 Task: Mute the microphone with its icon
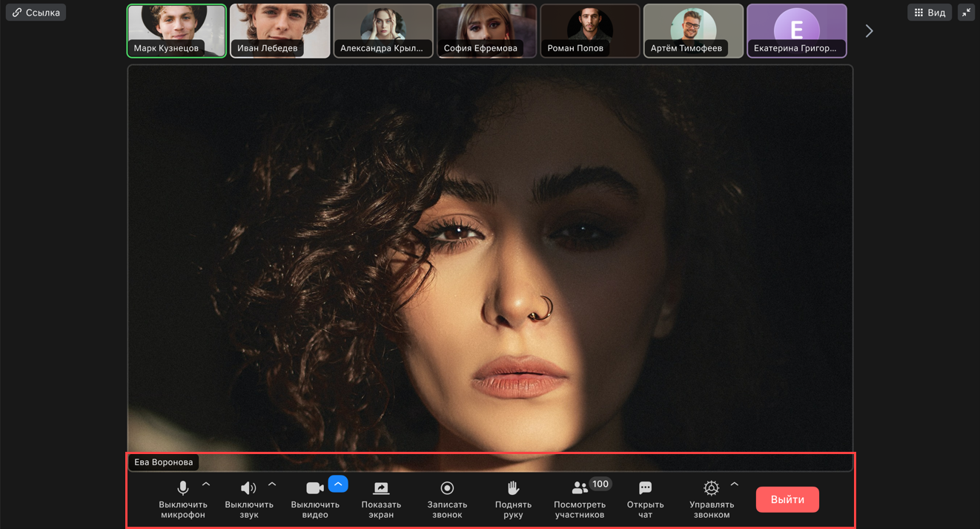(183, 488)
